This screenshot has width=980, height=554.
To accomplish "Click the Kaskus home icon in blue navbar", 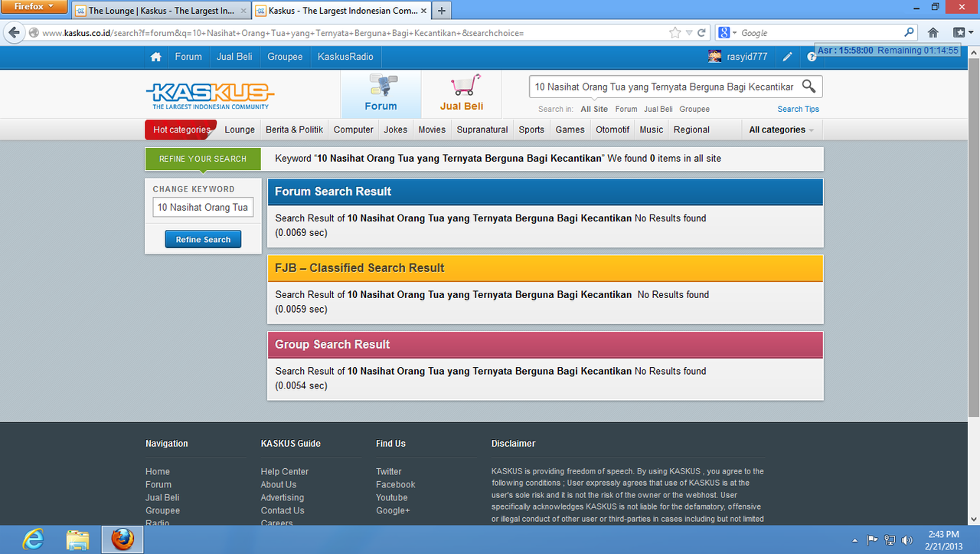I will 156,57.
